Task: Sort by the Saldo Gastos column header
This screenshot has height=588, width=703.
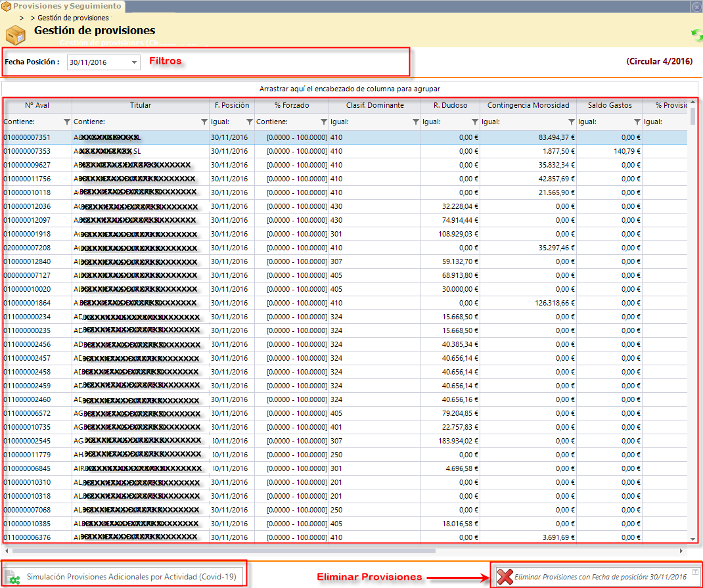Action: tap(610, 105)
